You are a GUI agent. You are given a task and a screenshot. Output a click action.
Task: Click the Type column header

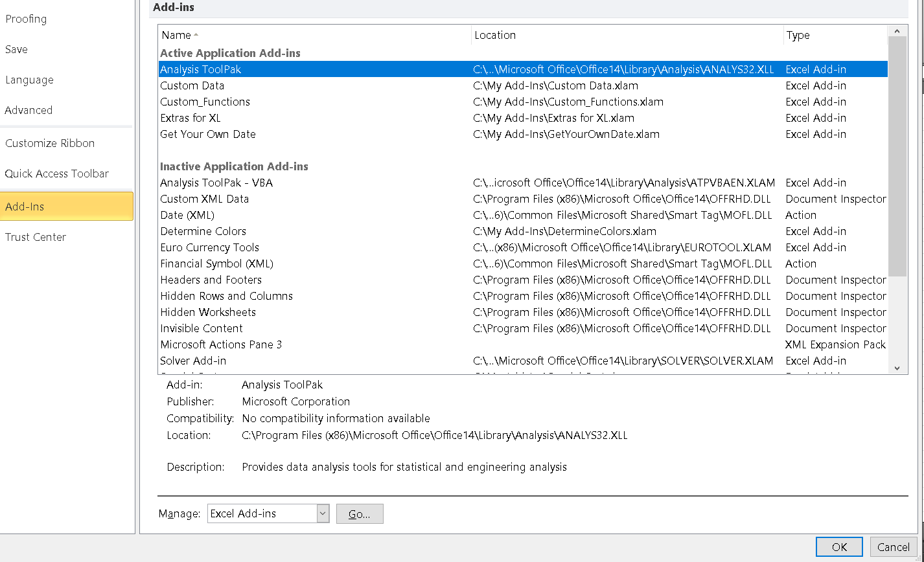[x=835, y=36]
